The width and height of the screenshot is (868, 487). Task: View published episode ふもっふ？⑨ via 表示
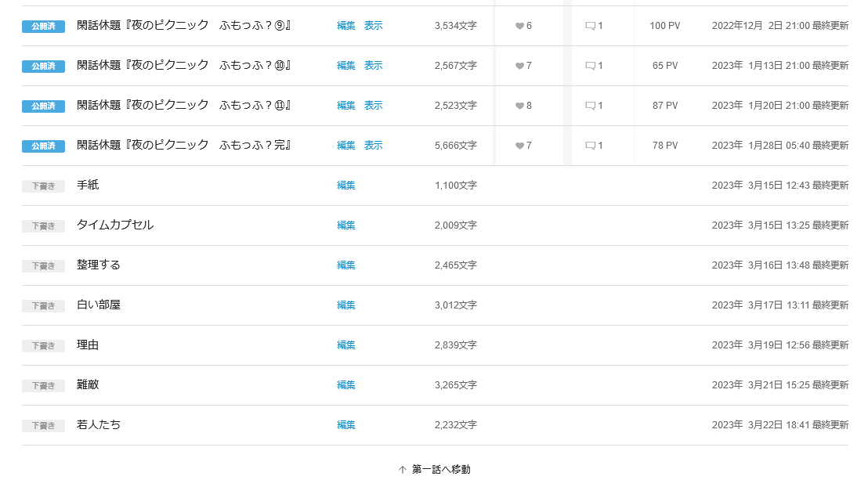coord(373,26)
